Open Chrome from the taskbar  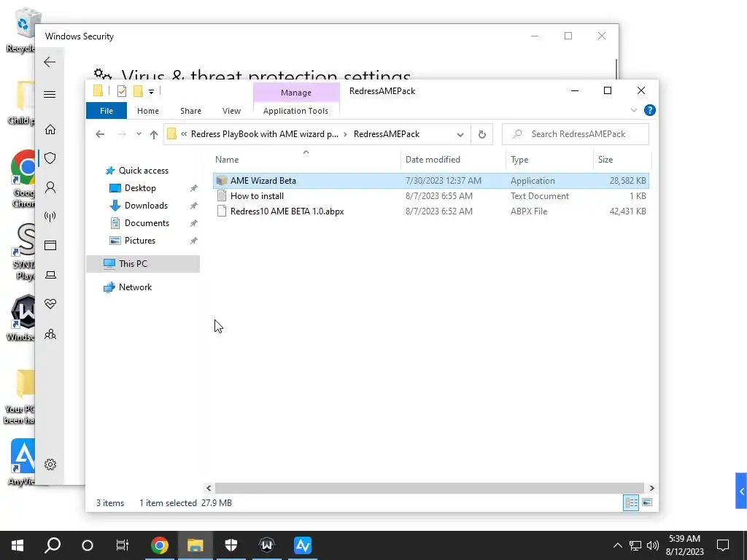pyautogui.click(x=160, y=545)
